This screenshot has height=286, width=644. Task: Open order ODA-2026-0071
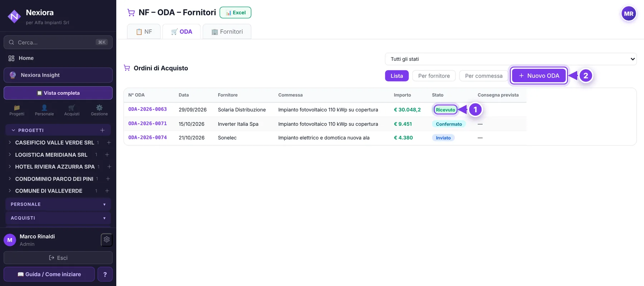[x=147, y=124]
